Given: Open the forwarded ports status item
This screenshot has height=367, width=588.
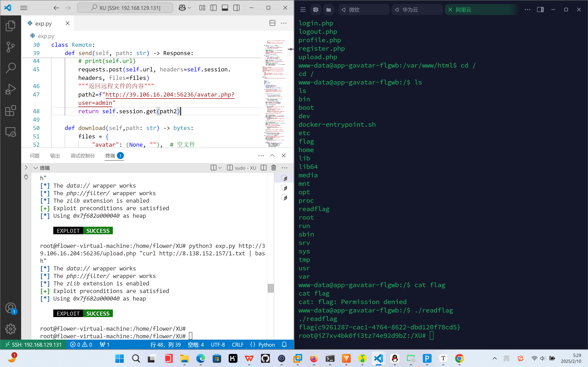Looking at the screenshot, I should tap(104, 345).
